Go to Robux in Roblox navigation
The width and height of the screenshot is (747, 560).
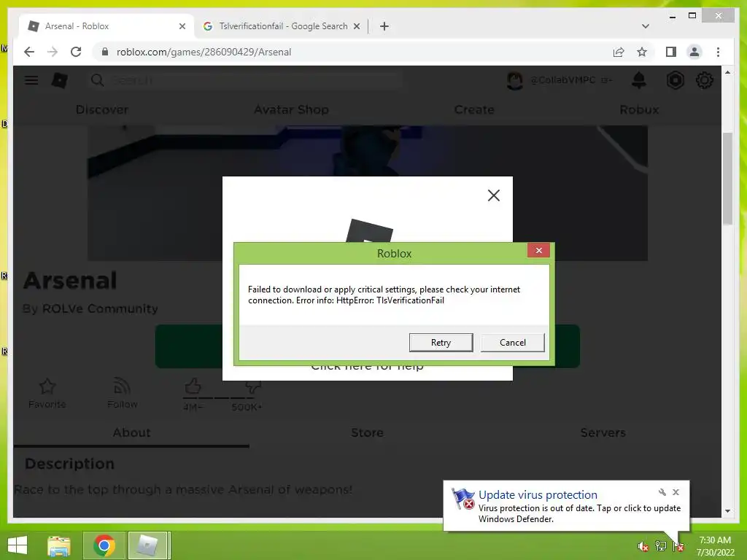pyautogui.click(x=639, y=109)
